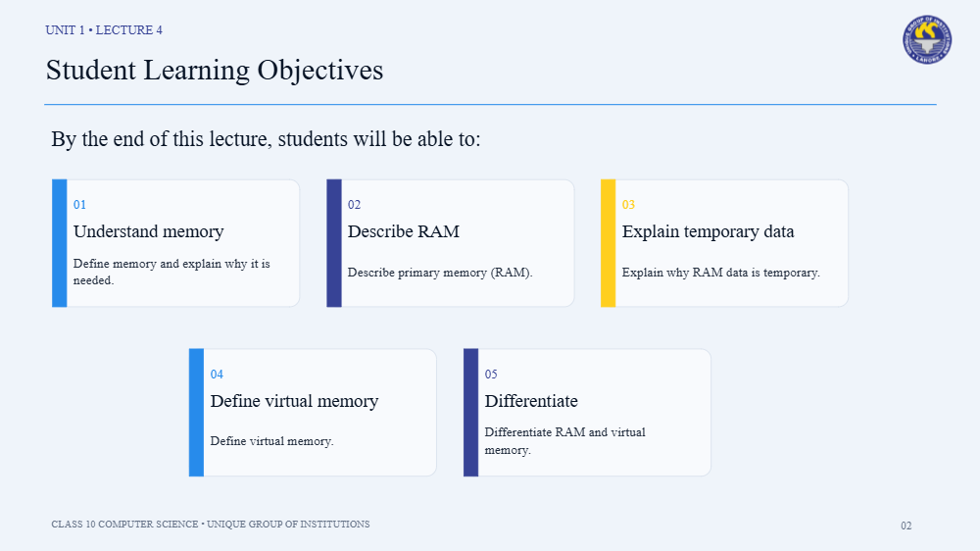
Task: Select the Define virtual memory card
Action: pyautogui.click(x=313, y=413)
